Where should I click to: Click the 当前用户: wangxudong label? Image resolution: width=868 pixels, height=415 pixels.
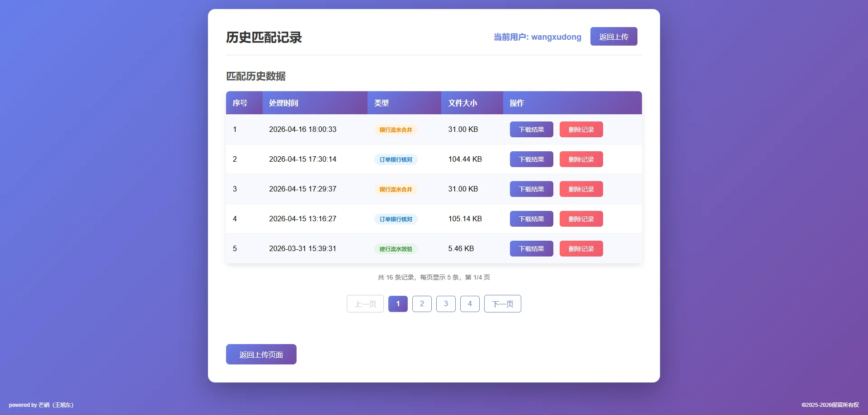coord(537,37)
